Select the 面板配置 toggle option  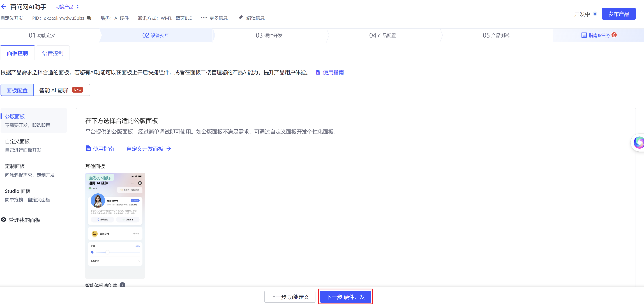[x=17, y=90]
